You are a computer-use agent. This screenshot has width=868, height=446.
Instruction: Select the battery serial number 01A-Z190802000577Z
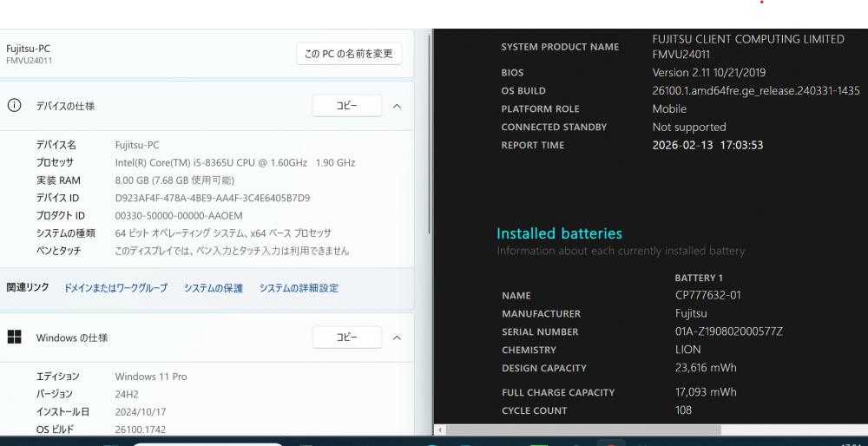tap(729, 331)
